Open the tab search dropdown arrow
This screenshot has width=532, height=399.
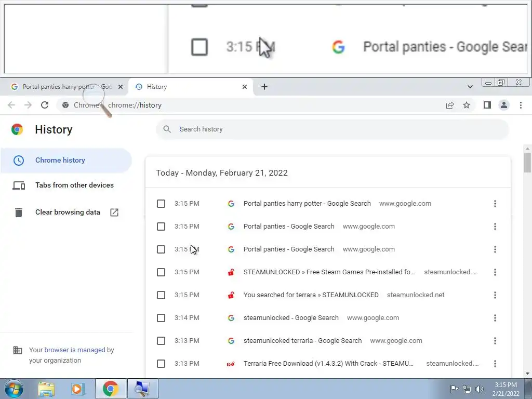point(470,87)
